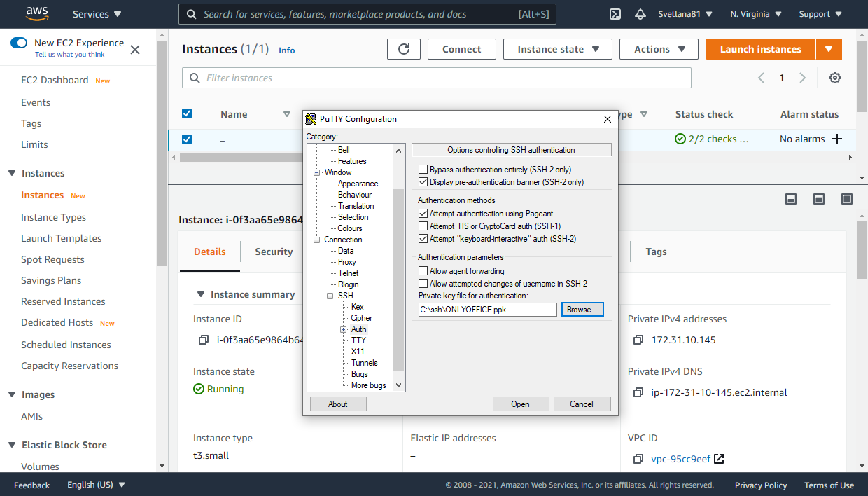Close the New EC2 Experience banner
Screen dimensions: 868x496
tap(135, 49)
